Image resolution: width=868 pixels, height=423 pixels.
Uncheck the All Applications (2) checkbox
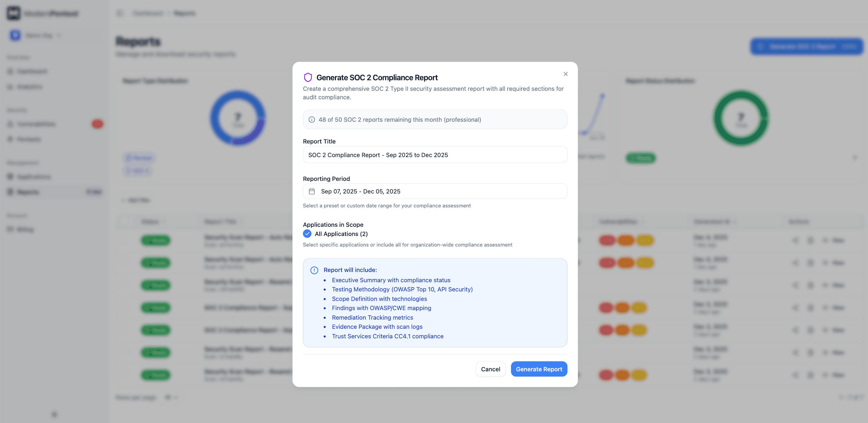point(307,234)
